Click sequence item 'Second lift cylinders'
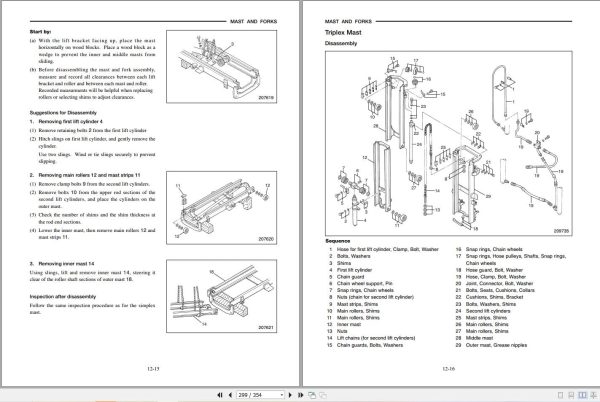 click(x=488, y=311)
